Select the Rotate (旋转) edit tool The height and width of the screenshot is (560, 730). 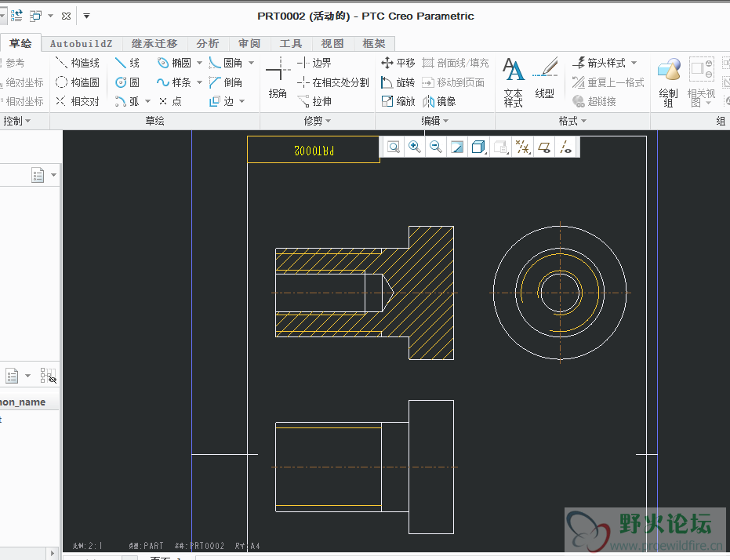[x=398, y=82]
